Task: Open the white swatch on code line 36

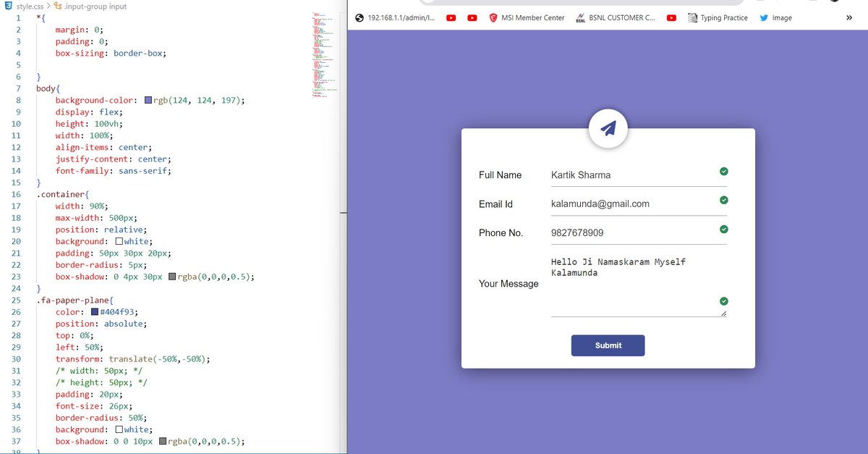Action: tap(119, 429)
